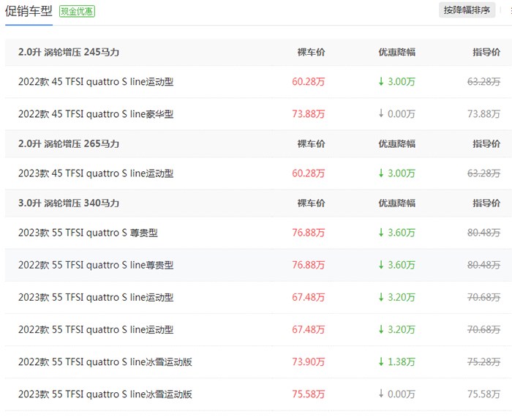Click guide price 70.68万 of 2022款 55 运动型
The width and height of the screenshot is (512, 420).
[x=484, y=329]
